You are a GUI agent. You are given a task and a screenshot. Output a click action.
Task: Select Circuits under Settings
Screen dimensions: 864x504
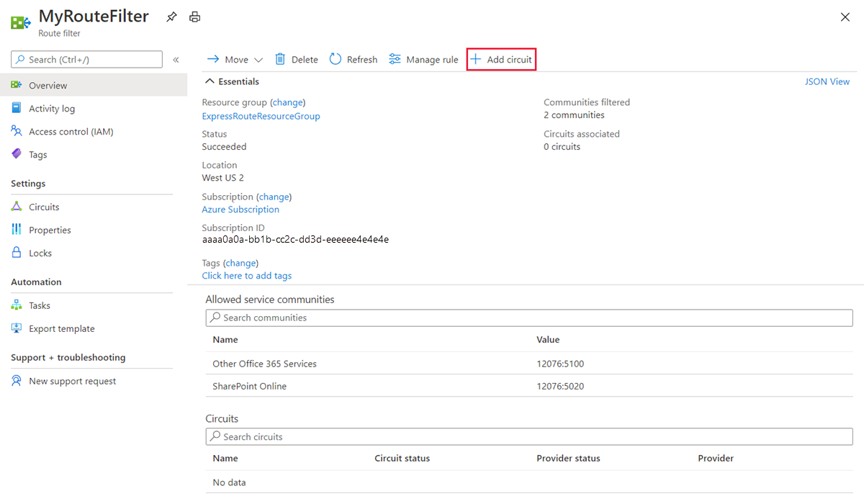coord(44,207)
